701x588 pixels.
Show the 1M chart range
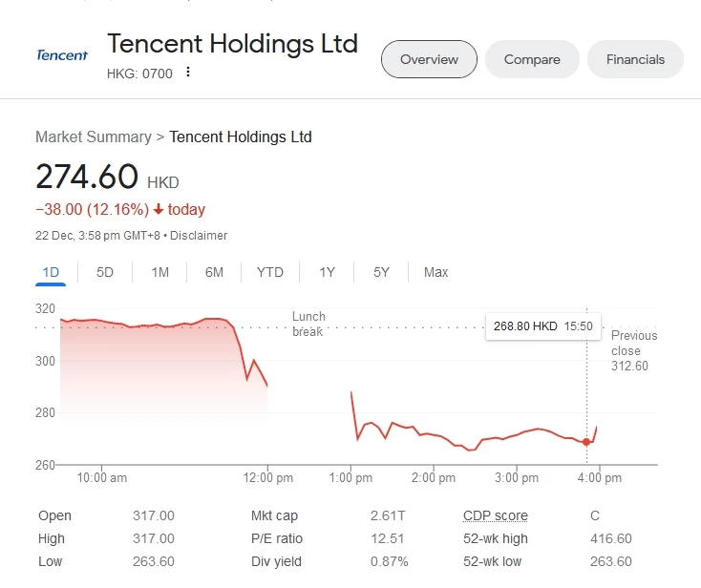tap(159, 272)
